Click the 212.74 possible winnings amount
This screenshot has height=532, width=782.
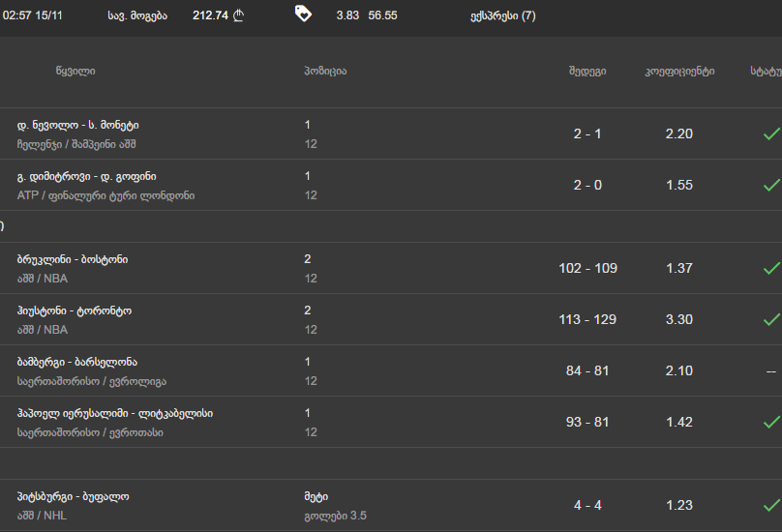coord(210,15)
